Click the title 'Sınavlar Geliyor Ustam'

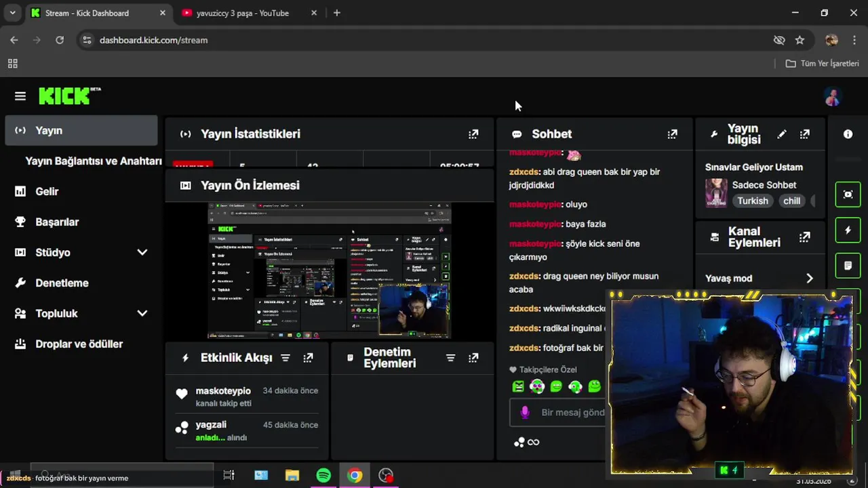point(754,167)
